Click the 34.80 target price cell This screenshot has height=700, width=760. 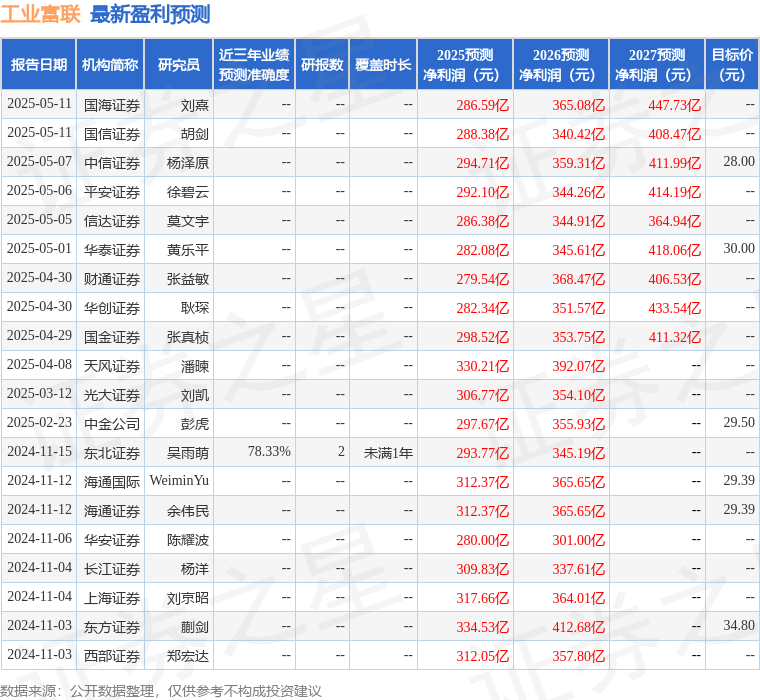[739, 626]
